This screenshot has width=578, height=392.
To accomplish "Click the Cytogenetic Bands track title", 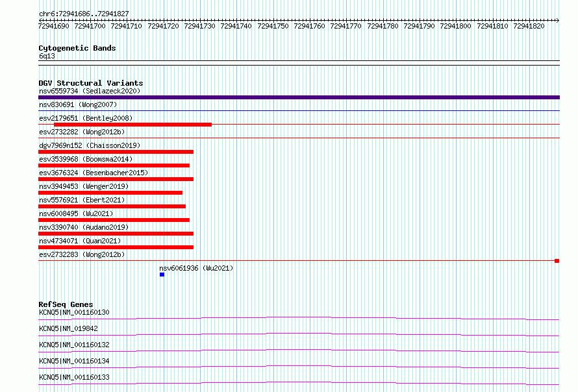I will coord(77,48).
